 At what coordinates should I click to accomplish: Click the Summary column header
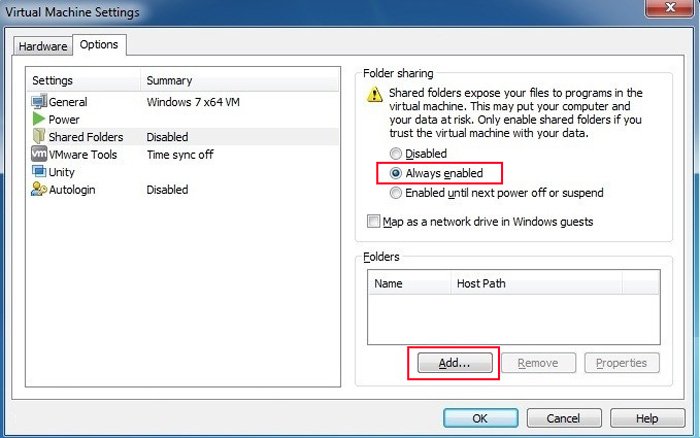tap(240, 80)
